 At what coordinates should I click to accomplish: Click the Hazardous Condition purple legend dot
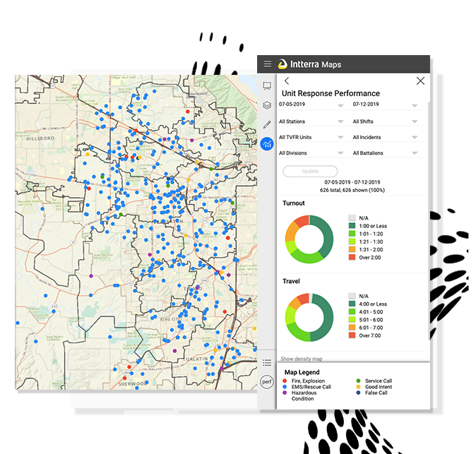285,393
